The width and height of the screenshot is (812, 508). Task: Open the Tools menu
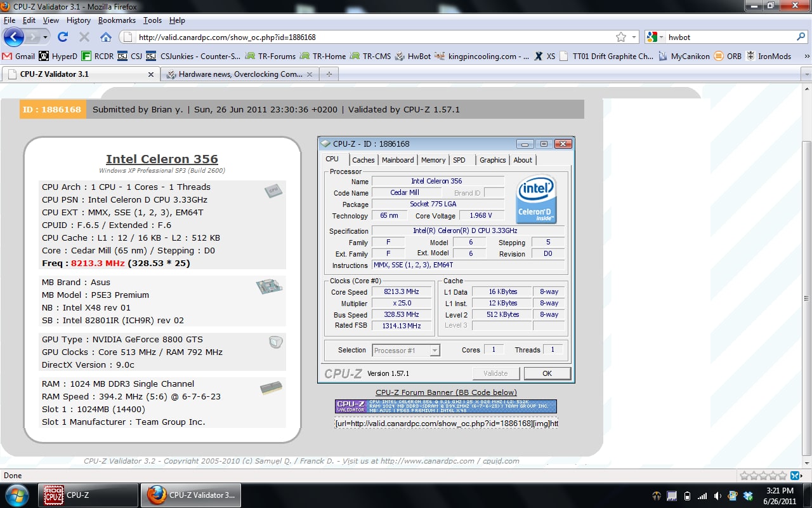tap(152, 20)
